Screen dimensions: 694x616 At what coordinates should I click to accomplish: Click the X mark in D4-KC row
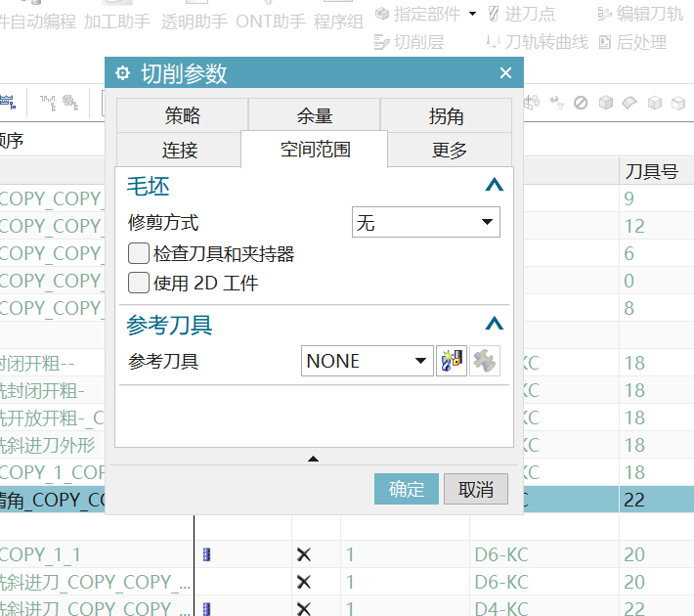pyautogui.click(x=304, y=609)
